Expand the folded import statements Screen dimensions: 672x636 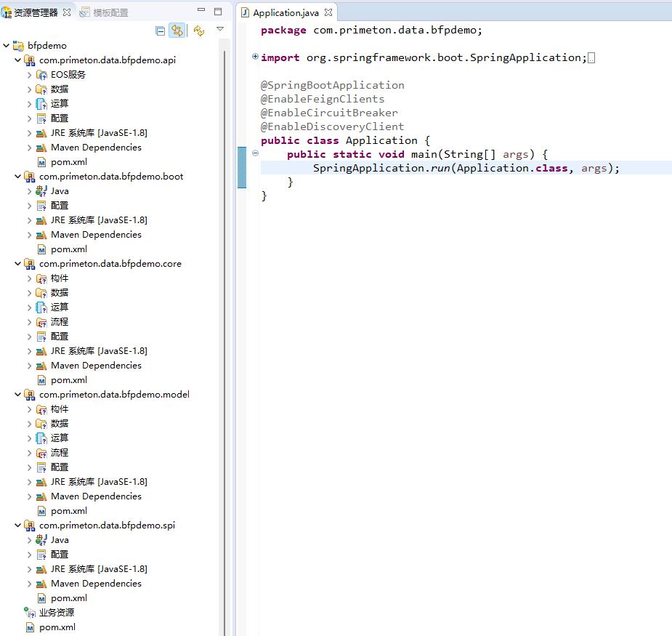point(255,57)
